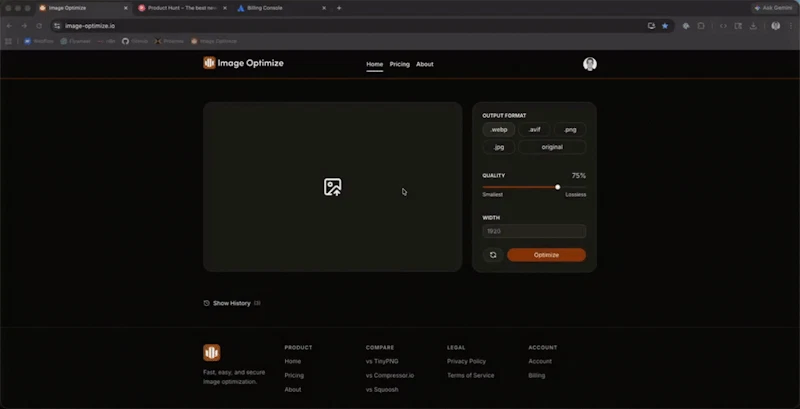This screenshot has height=409, width=800.
Task: Open the Chrome profile avatar in toolbar
Action: [776, 26]
